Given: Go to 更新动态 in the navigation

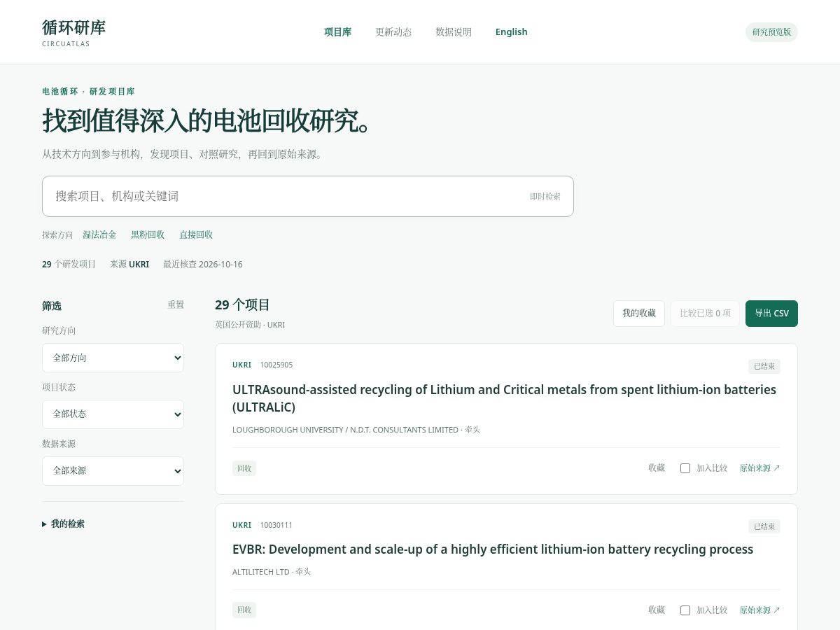Looking at the screenshot, I should point(393,32).
